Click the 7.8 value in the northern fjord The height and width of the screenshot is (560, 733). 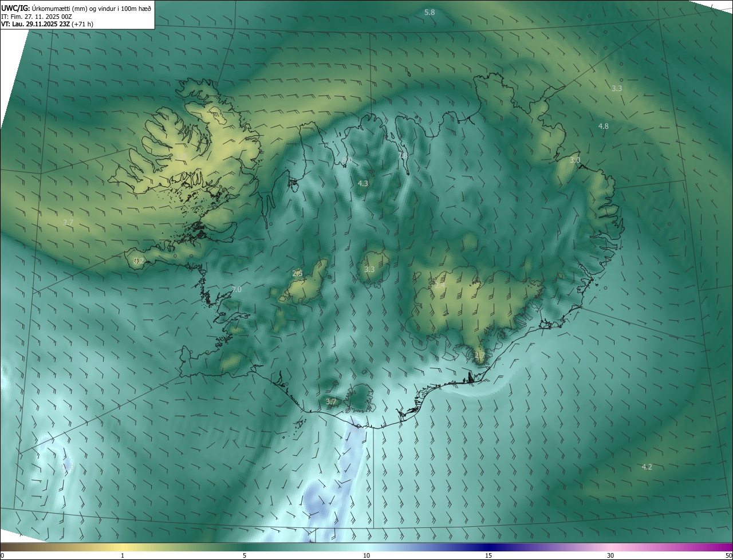(403, 155)
